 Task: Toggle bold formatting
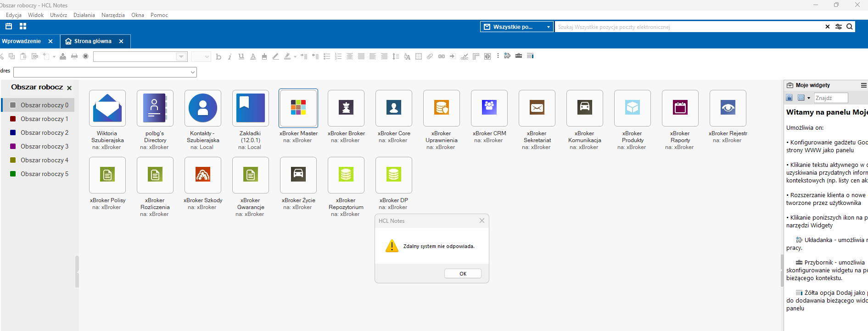pos(218,56)
